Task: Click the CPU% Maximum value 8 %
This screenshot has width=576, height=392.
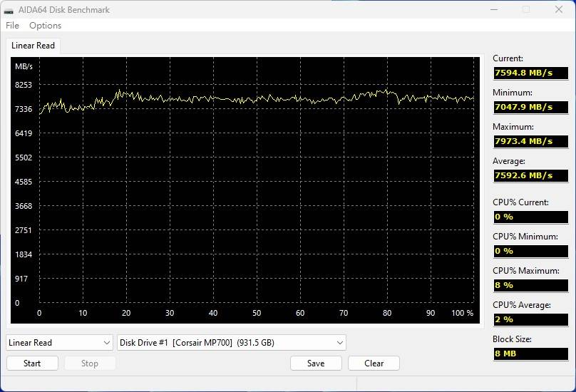Action: [x=531, y=285]
